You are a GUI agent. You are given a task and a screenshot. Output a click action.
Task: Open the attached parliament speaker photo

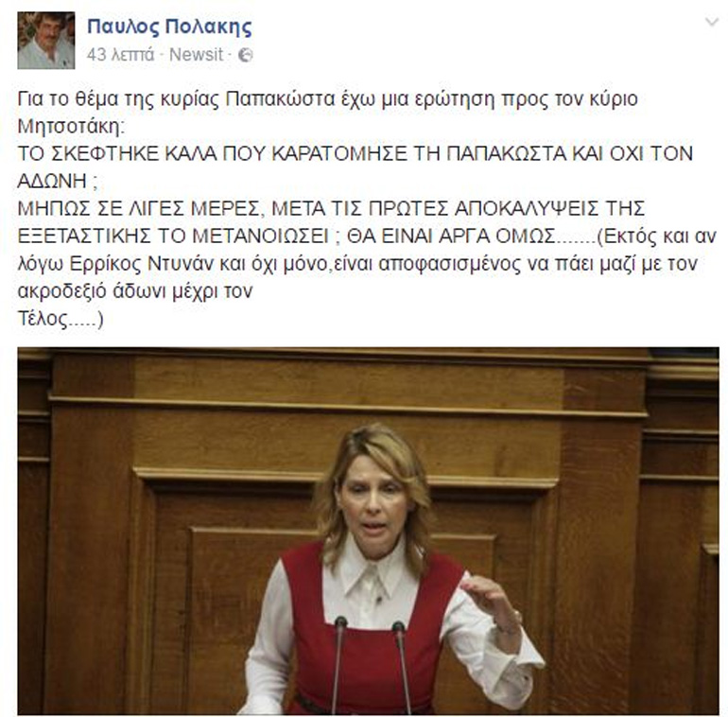click(x=368, y=531)
